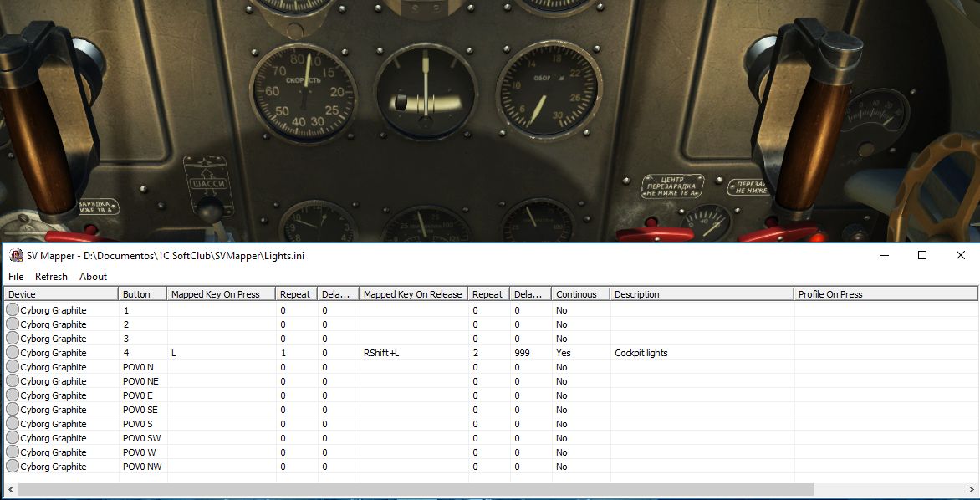Click the Description column header
The image size is (980, 500).
click(702, 293)
